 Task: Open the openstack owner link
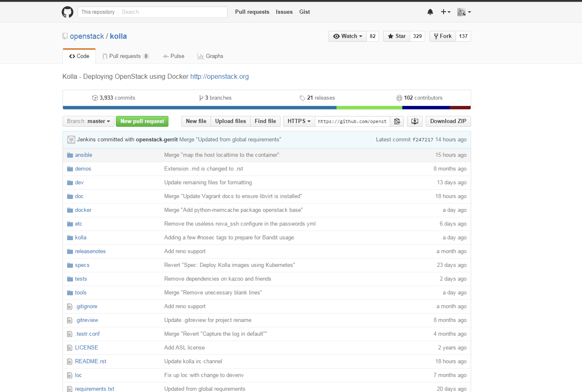point(87,36)
